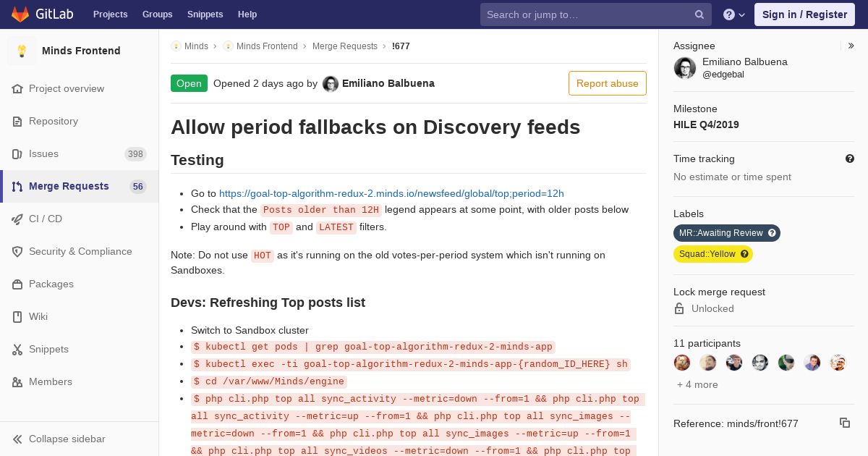
Task: Open the Squad::Yellow label help icon
Action: click(744, 254)
